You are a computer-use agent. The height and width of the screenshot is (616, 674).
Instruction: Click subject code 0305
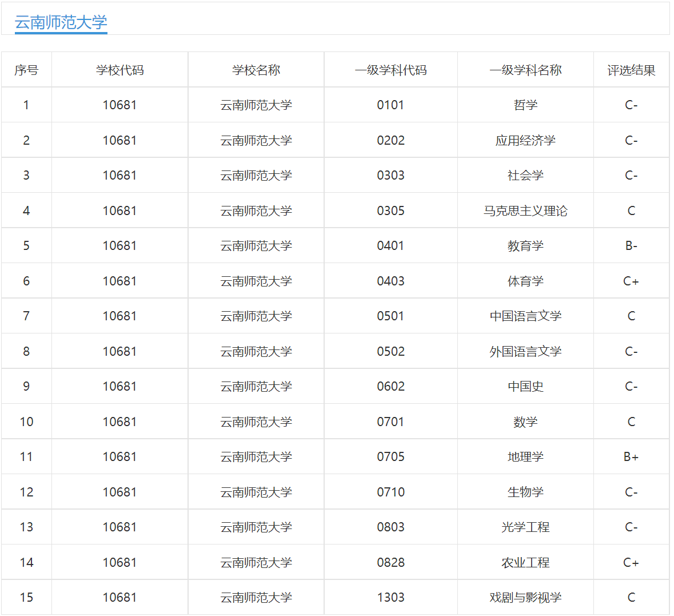pyautogui.click(x=390, y=211)
